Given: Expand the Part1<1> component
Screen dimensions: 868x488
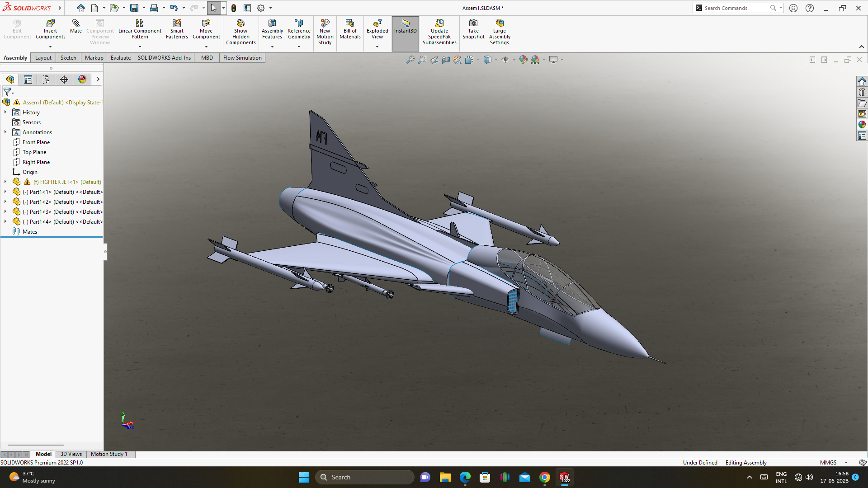Looking at the screenshot, I should [5, 192].
